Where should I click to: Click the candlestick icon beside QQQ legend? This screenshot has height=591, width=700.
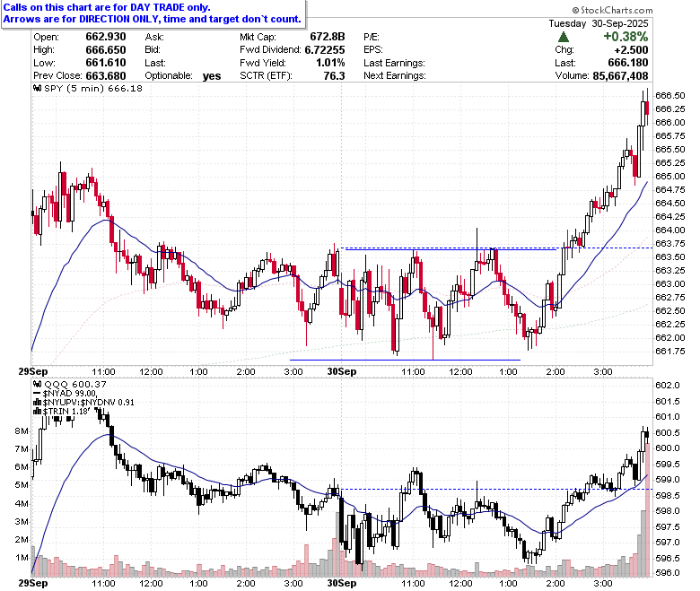pyautogui.click(x=38, y=384)
